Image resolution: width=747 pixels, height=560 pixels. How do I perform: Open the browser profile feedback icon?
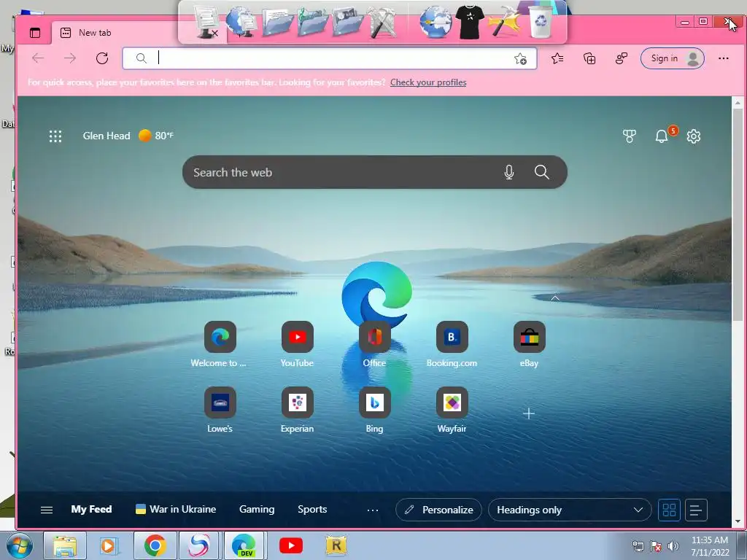point(622,58)
